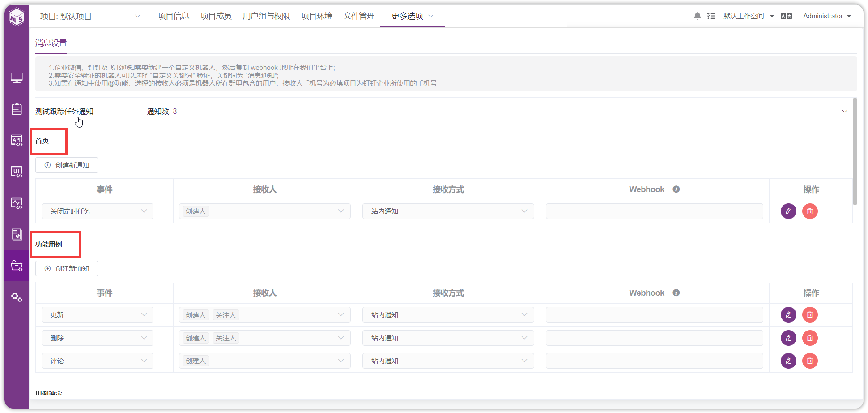
Task: Open receiver dropdown in 评论 row
Action: tap(265, 361)
